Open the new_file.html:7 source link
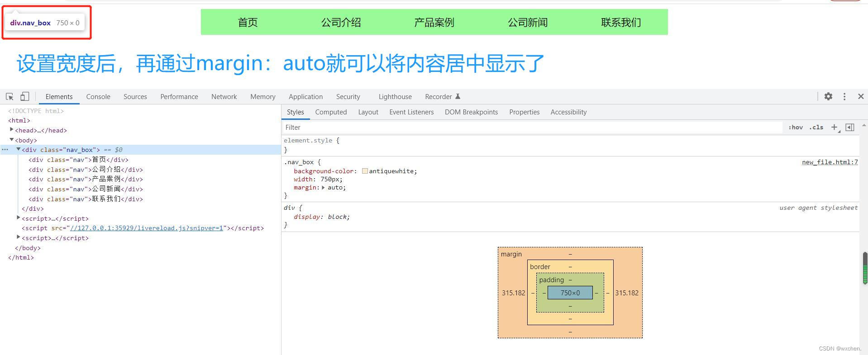Screen dimensions: 868x355 pyautogui.click(x=830, y=162)
